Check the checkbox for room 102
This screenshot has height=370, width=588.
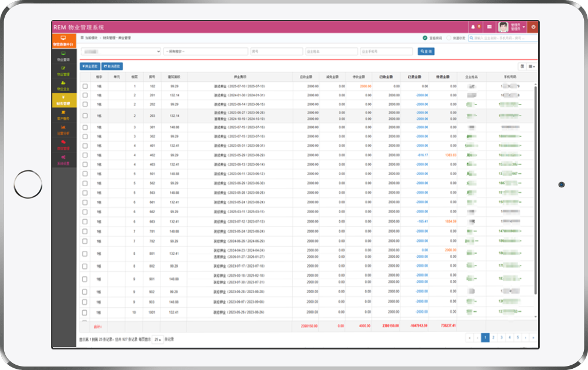(85, 86)
